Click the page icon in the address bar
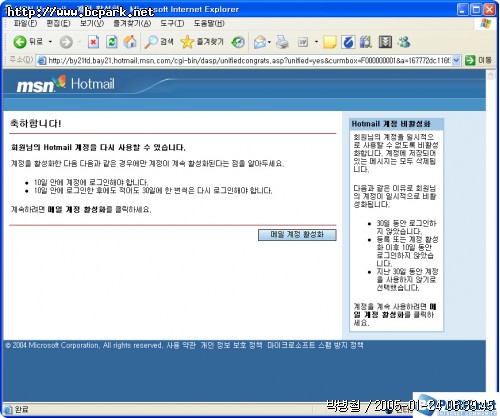 pyautogui.click(x=42, y=61)
